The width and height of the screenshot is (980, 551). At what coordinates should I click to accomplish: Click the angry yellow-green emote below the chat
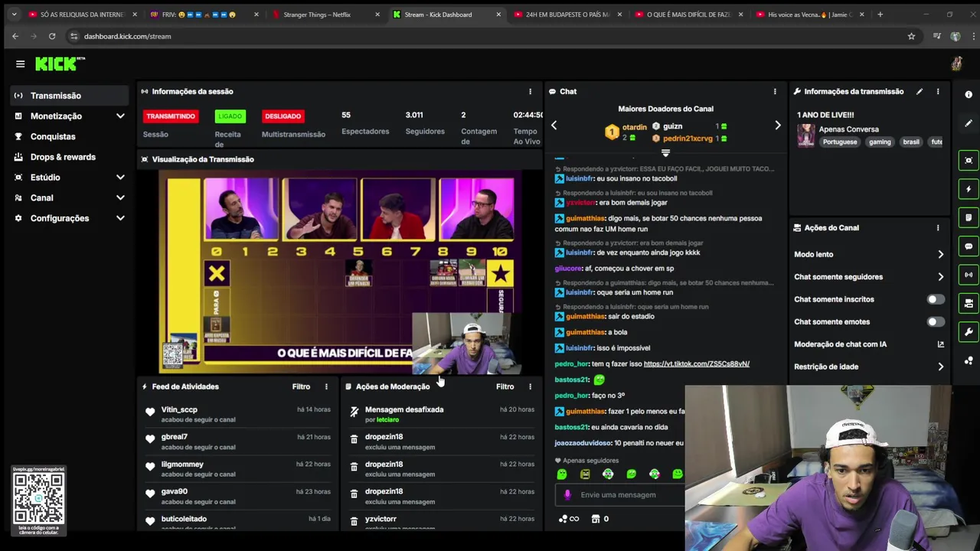pos(585,474)
